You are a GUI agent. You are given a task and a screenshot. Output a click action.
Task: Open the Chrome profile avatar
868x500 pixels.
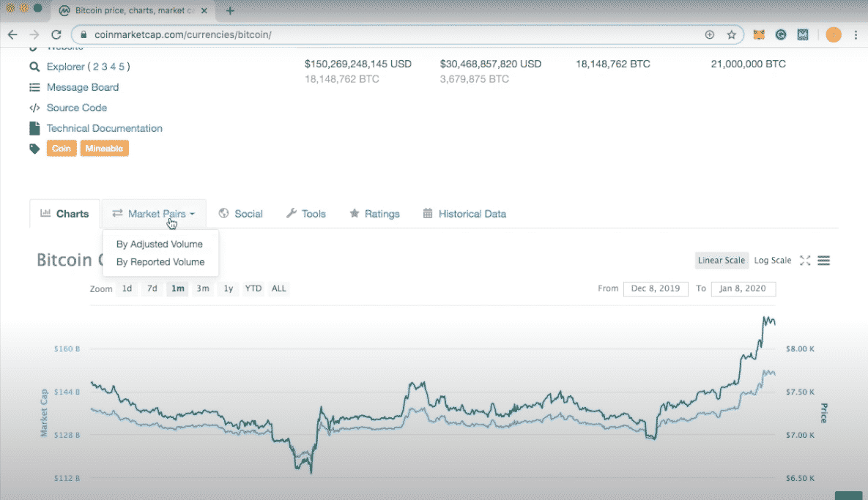coord(833,34)
